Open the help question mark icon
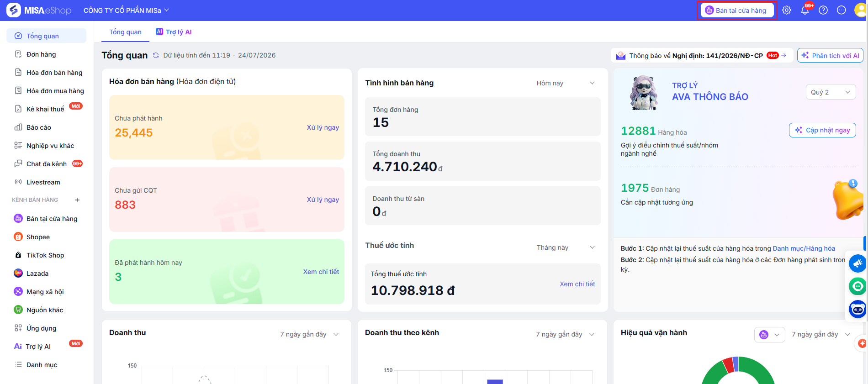 coord(823,10)
